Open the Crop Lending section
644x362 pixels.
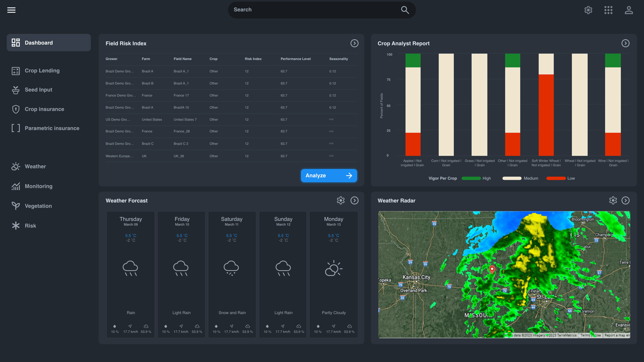(42, 70)
